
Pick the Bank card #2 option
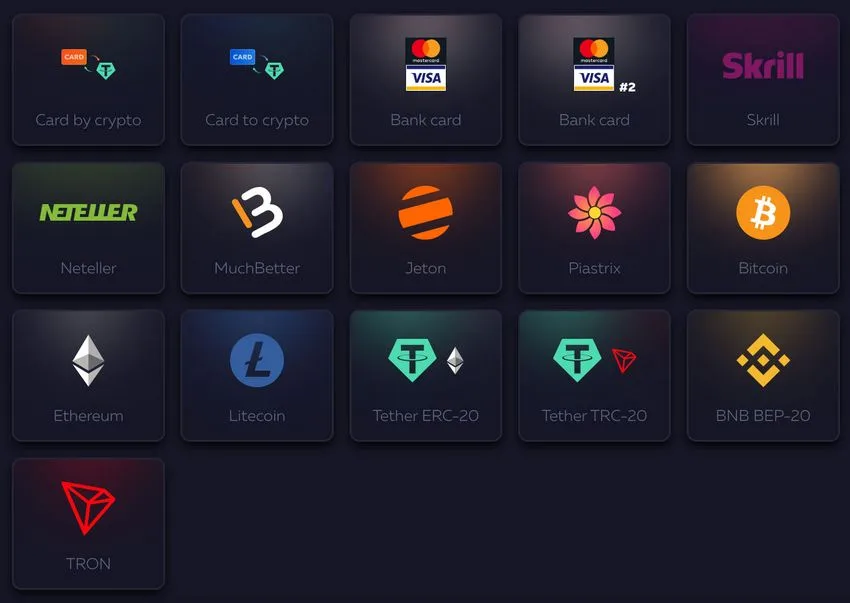[594, 80]
